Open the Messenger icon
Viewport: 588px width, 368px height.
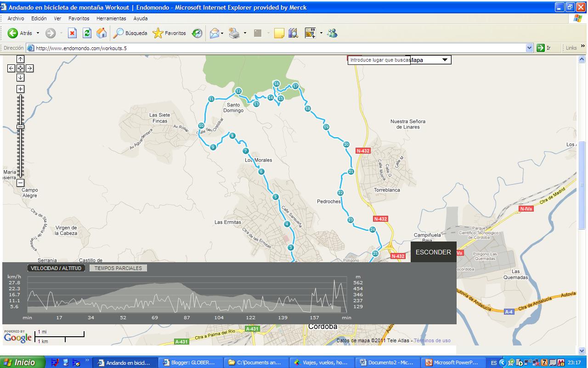332,33
